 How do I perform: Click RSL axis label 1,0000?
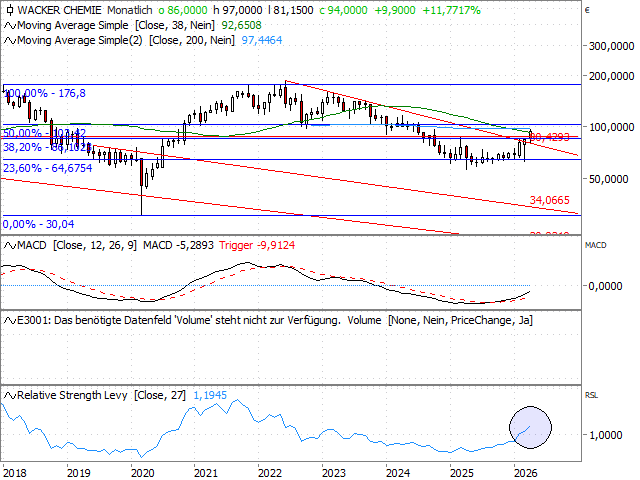(605, 435)
